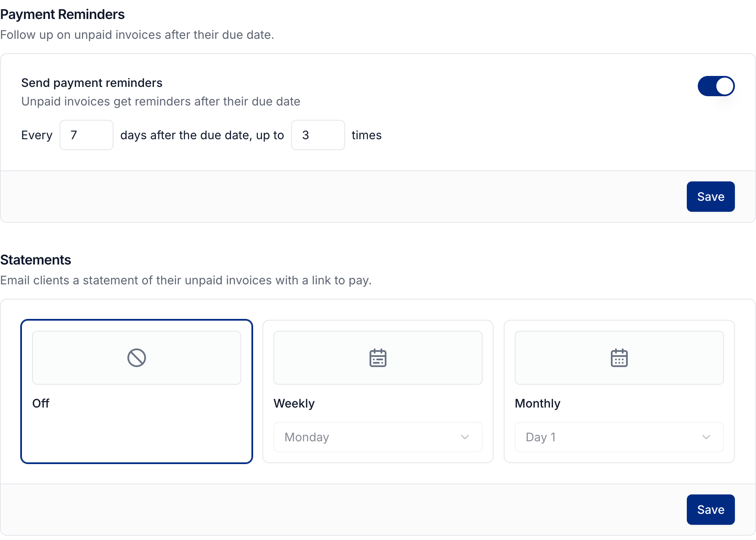Select the Monthly statements option
Screen dimensions: 756x540
coord(619,391)
